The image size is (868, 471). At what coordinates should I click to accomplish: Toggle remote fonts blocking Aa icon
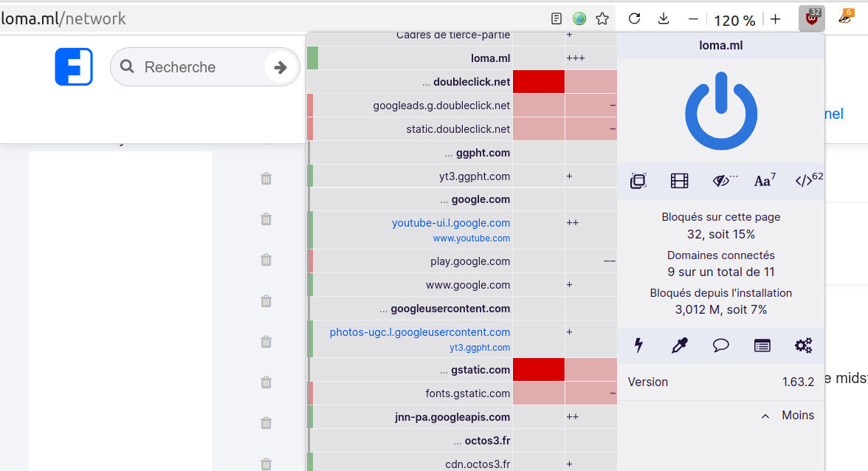coord(764,181)
